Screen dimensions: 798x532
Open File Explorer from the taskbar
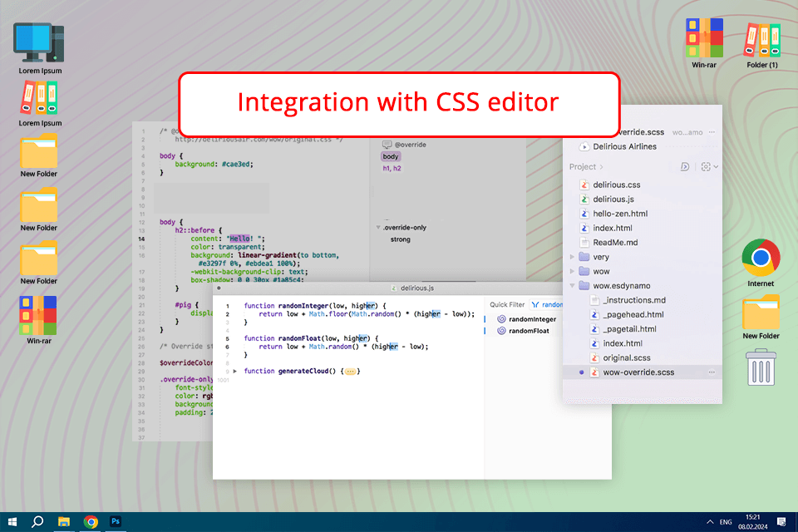pyautogui.click(x=64, y=522)
